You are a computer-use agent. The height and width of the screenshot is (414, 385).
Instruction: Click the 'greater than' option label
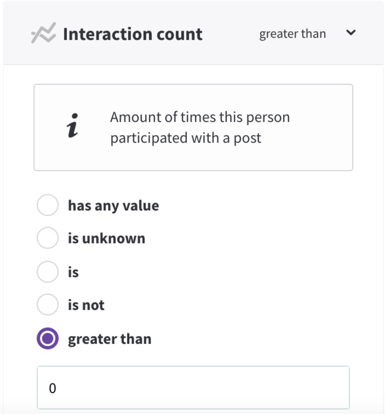(110, 339)
